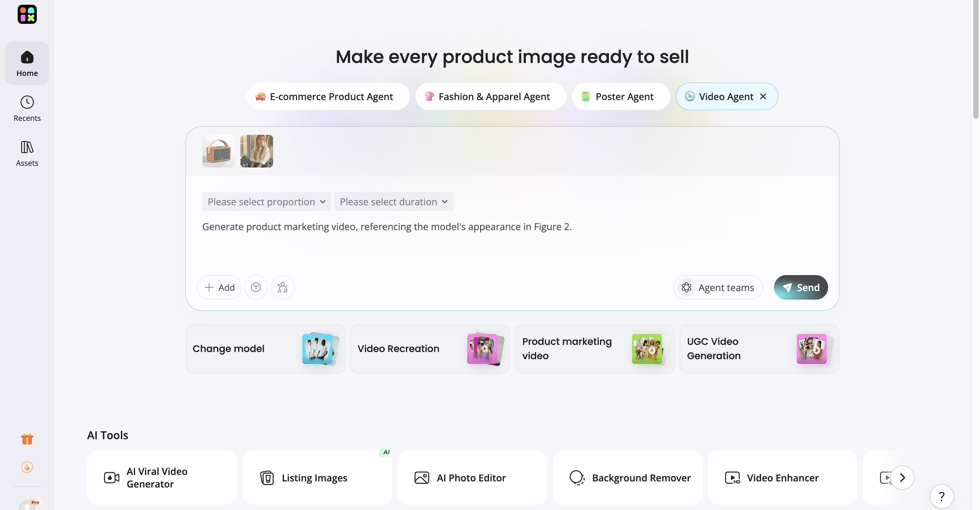Open the Background Remover tool
Viewport: 980px width, 510px height.
tap(627, 478)
